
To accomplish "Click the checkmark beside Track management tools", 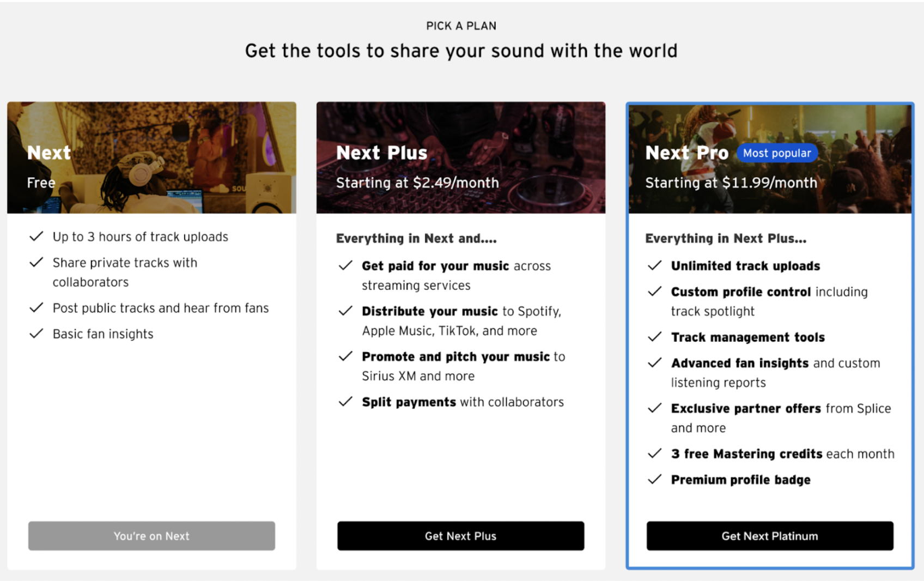I will 655,337.
